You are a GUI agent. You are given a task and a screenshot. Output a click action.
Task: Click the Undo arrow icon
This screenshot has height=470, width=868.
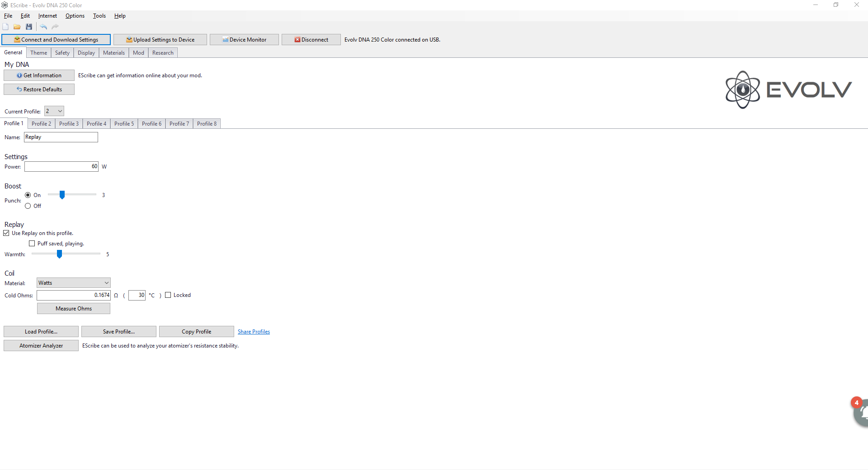(43, 27)
